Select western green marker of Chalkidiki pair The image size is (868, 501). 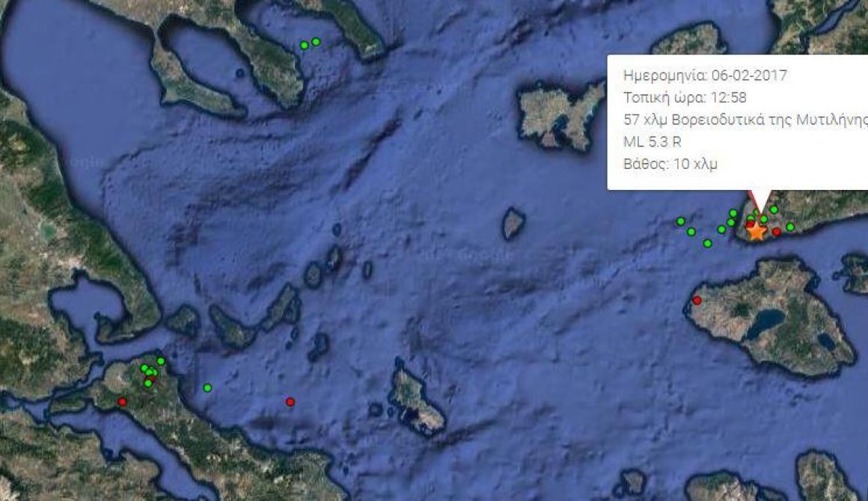point(304,46)
